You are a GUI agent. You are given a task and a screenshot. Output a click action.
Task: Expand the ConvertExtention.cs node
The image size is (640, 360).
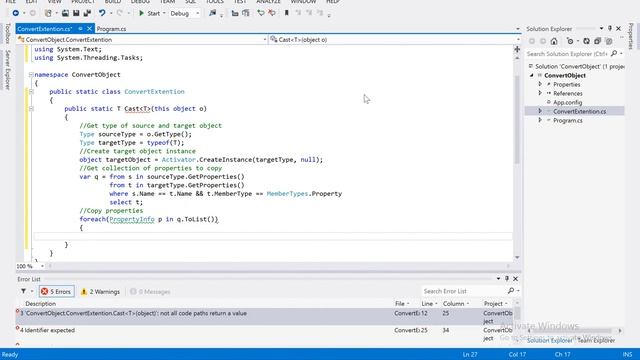540,111
